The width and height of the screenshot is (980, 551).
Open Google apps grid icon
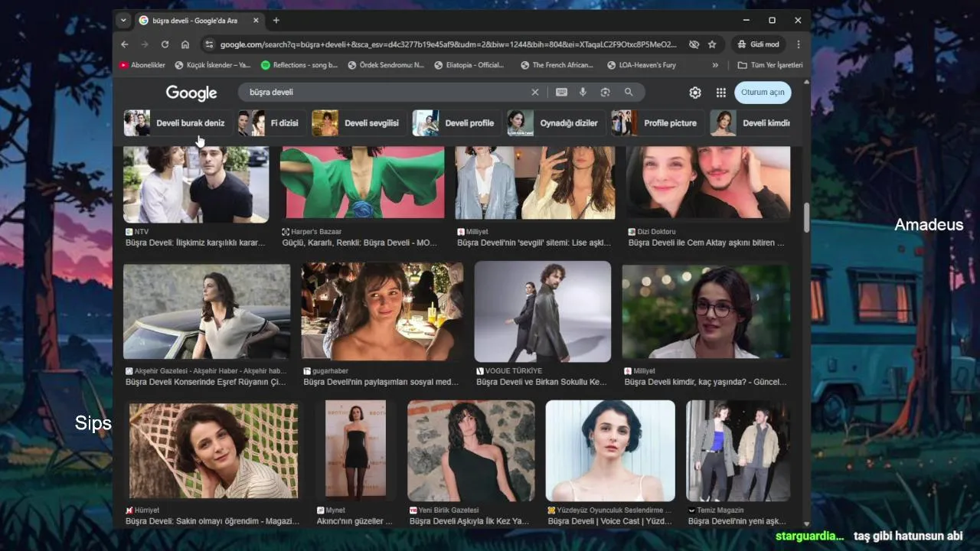click(x=720, y=93)
